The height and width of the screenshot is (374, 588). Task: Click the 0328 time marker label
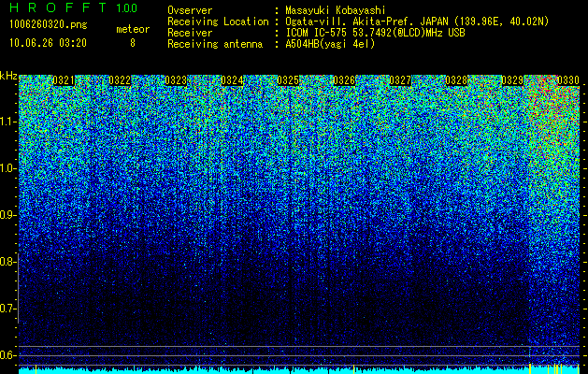pos(456,80)
